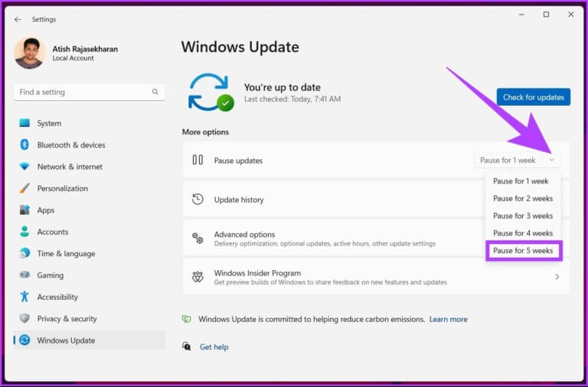Image resolution: width=588 pixels, height=387 pixels.
Task: Click the search magnifier icon
Action: tap(155, 92)
